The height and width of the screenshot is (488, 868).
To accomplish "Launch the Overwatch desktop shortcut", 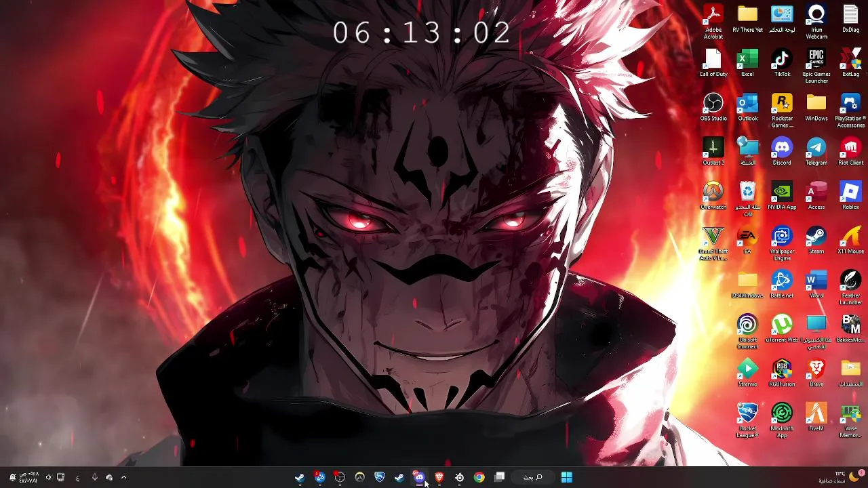I will click(713, 195).
